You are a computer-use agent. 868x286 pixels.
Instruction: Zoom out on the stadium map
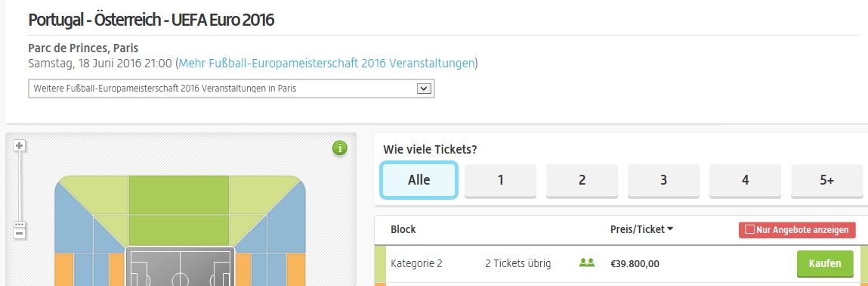click(x=20, y=233)
